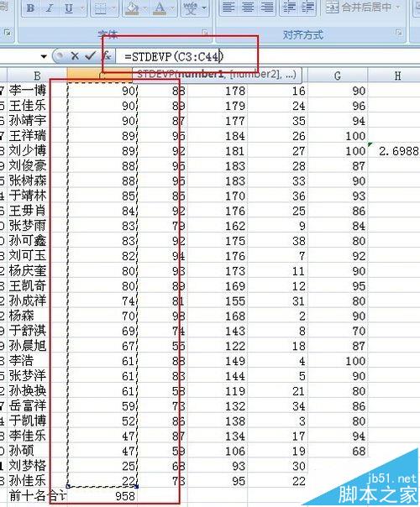The image size is (420, 507).
Task: Select the name cell 张梦雨
Action: (37, 226)
